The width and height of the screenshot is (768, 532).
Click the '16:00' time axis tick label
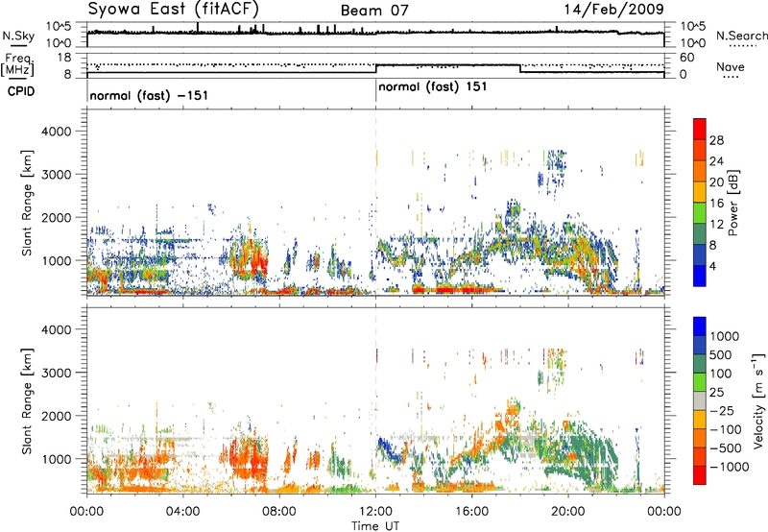471,512
